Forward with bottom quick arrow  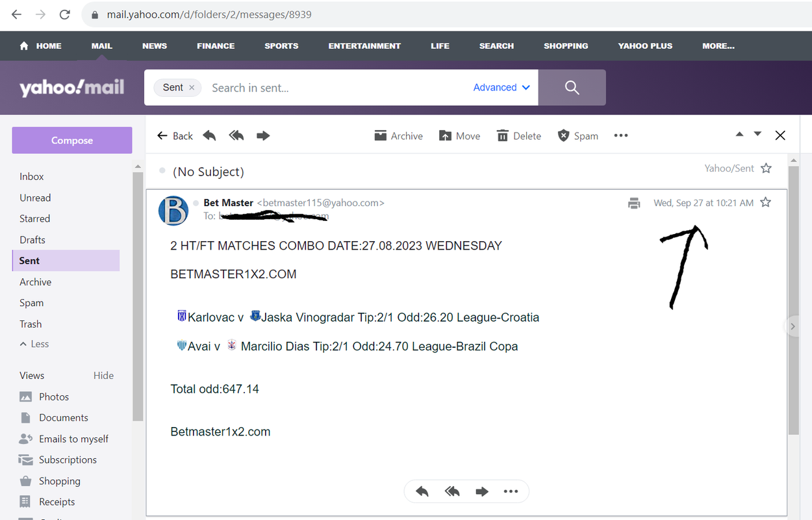[x=481, y=491]
